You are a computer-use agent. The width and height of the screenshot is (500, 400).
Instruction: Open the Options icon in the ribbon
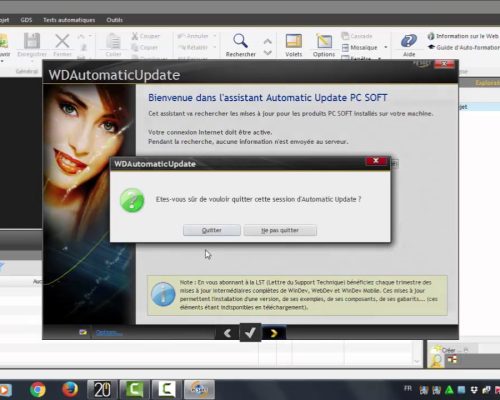324,41
